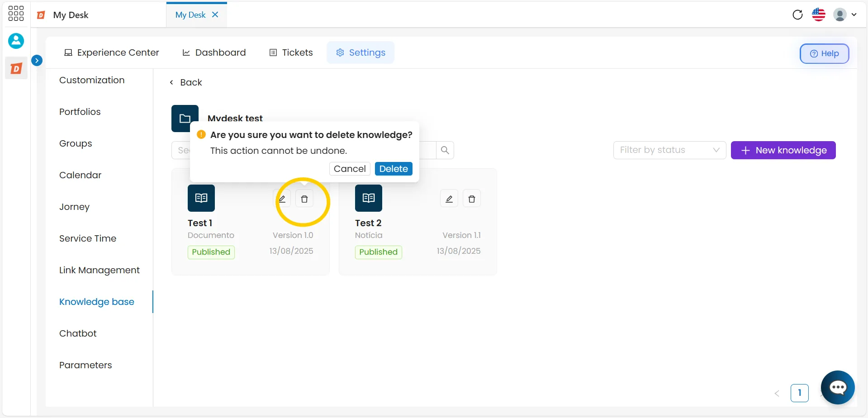This screenshot has height=418, width=868.
Task: Open Chatbot settings
Action: pyautogui.click(x=78, y=333)
